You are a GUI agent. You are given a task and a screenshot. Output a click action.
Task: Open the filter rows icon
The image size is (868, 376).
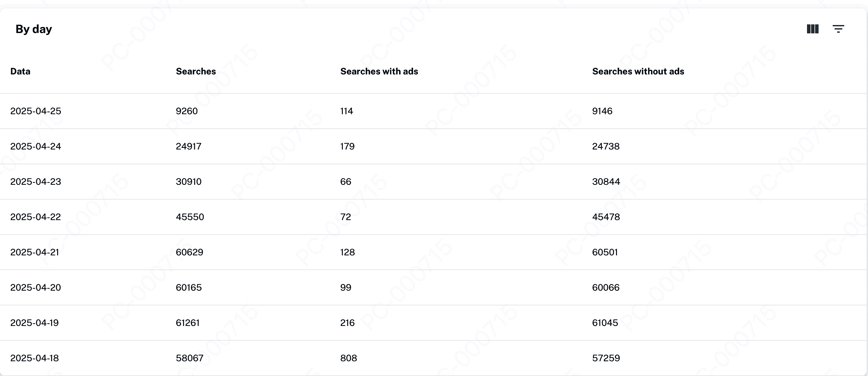tap(838, 29)
